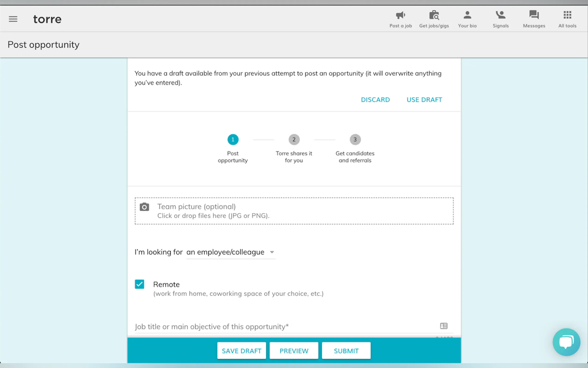The width and height of the screenshot is (588, 368).
Task: Open the Messages chat icon
Action: (534, 15)
